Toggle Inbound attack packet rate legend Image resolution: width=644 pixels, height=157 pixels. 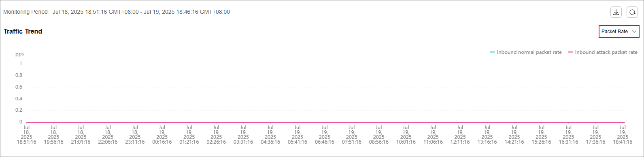click(603, 52)
